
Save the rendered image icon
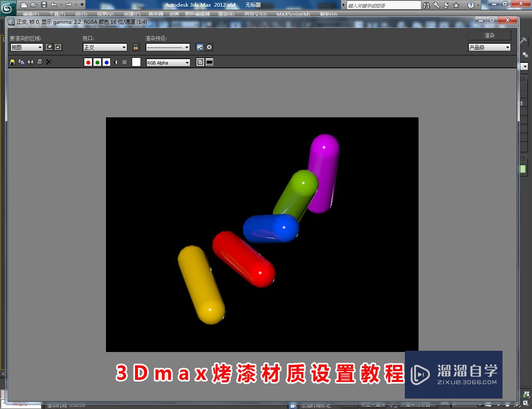pyautogui.click(x=12, y=62)
